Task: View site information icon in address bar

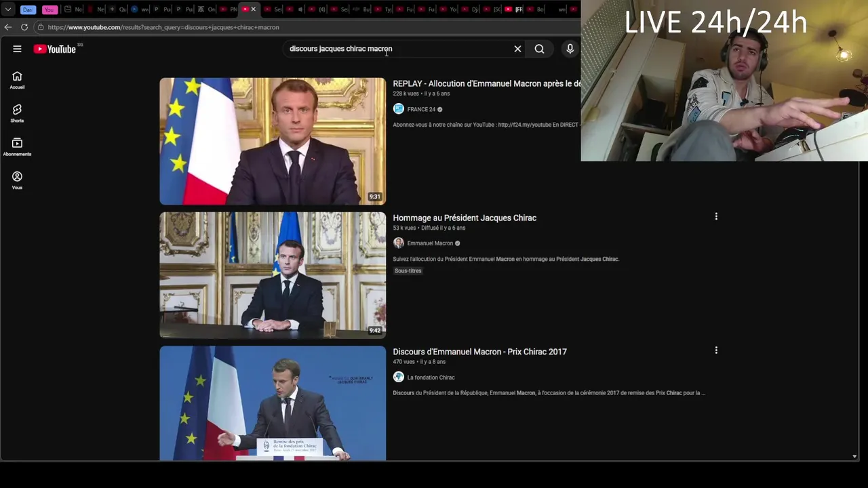Action: pos(41,27)
